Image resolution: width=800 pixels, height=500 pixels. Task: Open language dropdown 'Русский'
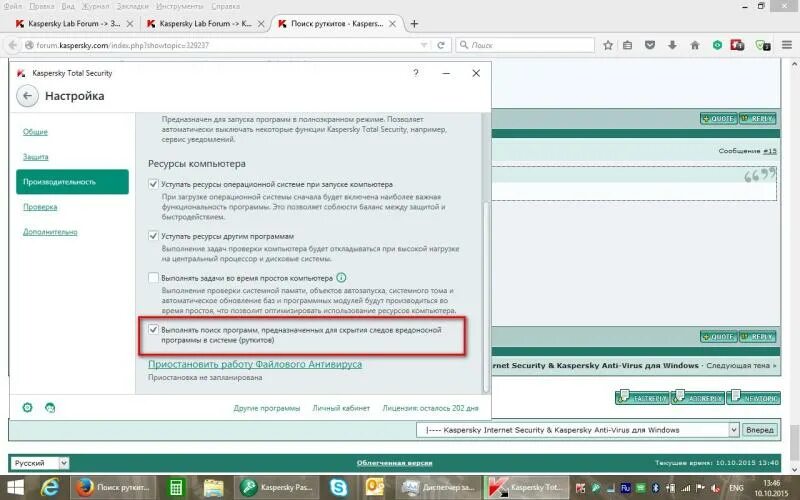tap(40, 463)
